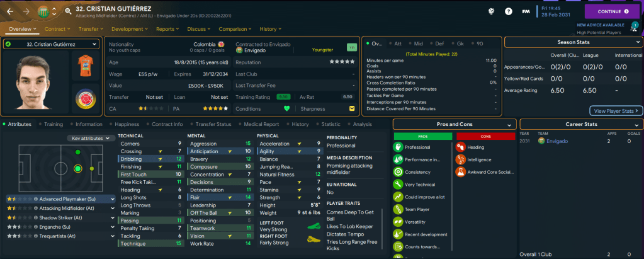Select the Att stats radio tab

[x=397, y=43]
